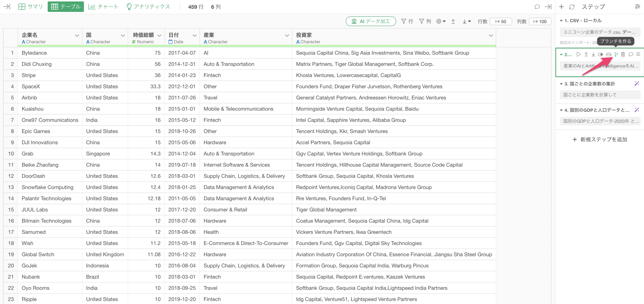644x304 pixels.
Task: Click the Accel Partners, Sequoia Capital cell
Action: tap(394, 142)
